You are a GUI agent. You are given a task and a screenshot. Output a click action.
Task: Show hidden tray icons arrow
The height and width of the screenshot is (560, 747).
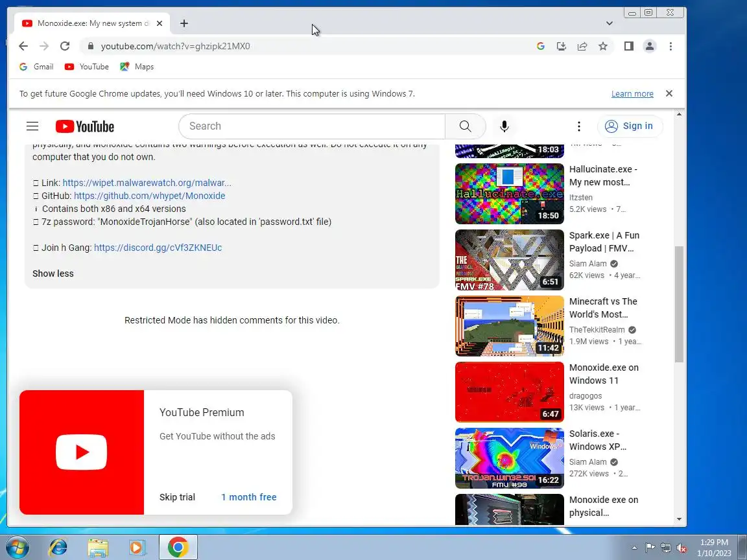click(x=634, y=548)
